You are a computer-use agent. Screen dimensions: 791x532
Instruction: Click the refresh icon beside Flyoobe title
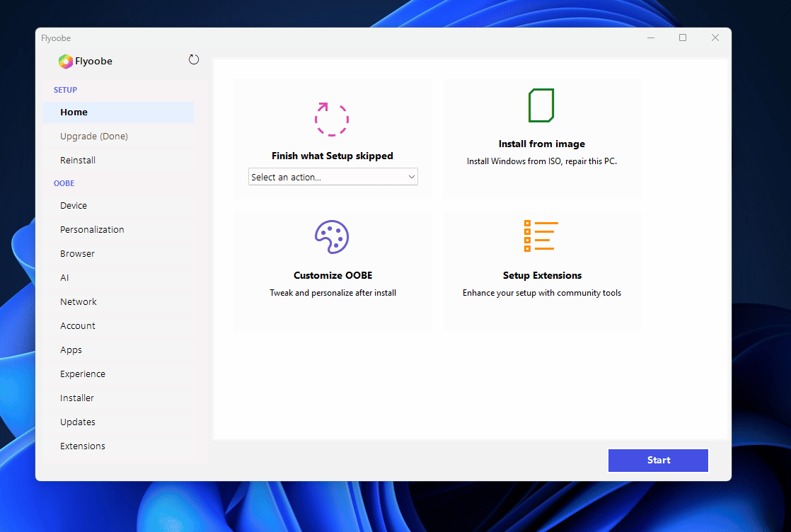point(194,60)
